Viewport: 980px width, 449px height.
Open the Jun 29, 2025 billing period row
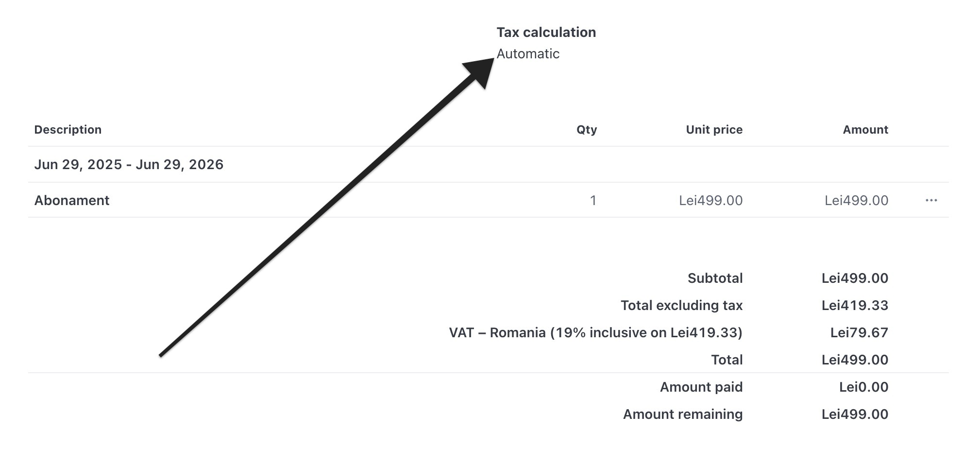pos(129,164)
